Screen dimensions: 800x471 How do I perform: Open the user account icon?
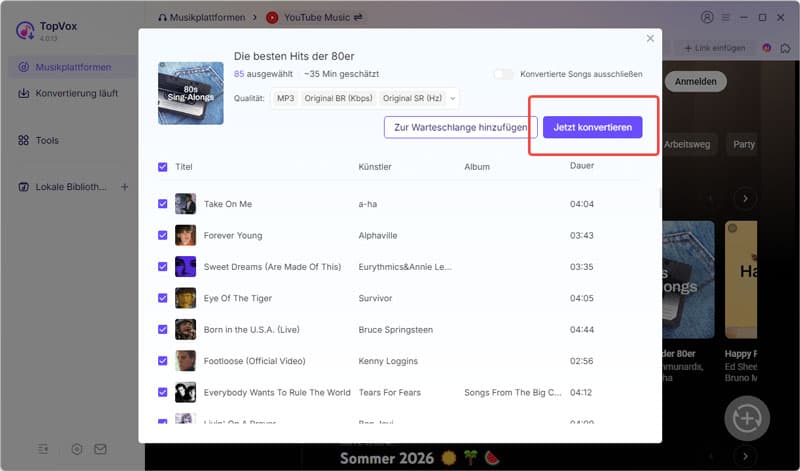point(707,17)
